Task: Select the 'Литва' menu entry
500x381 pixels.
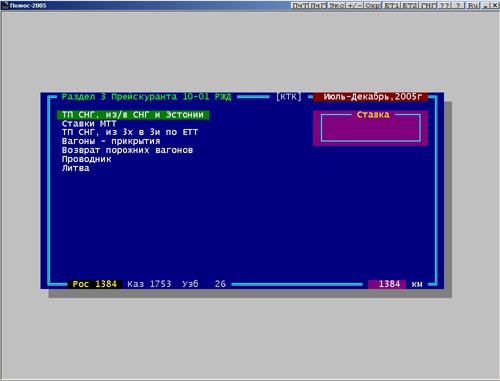Action: click(76, 168)
